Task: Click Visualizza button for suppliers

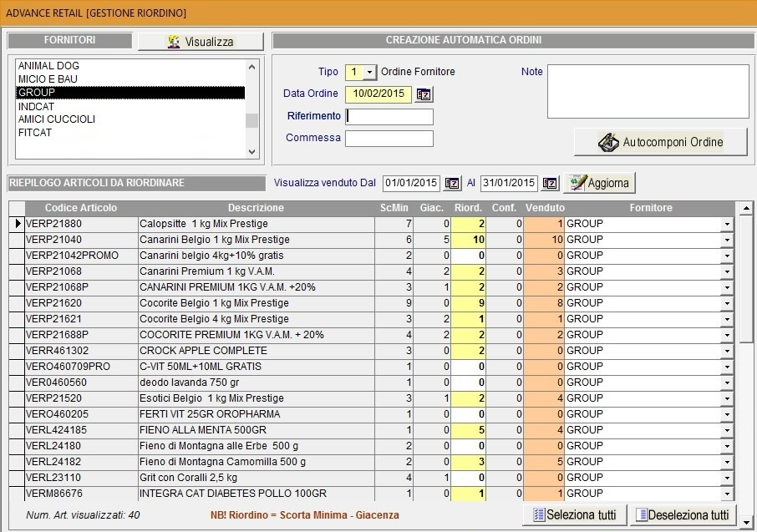Action: coord(201,42)
